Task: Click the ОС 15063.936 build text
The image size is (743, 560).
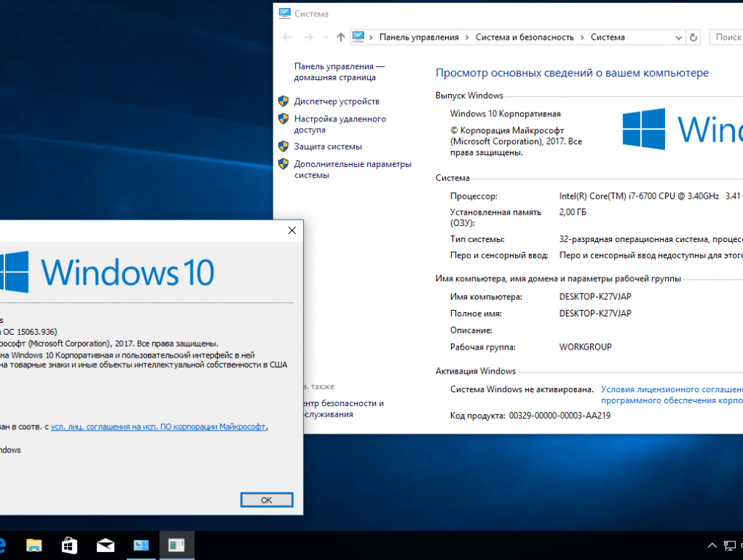Action: (29, 332)
